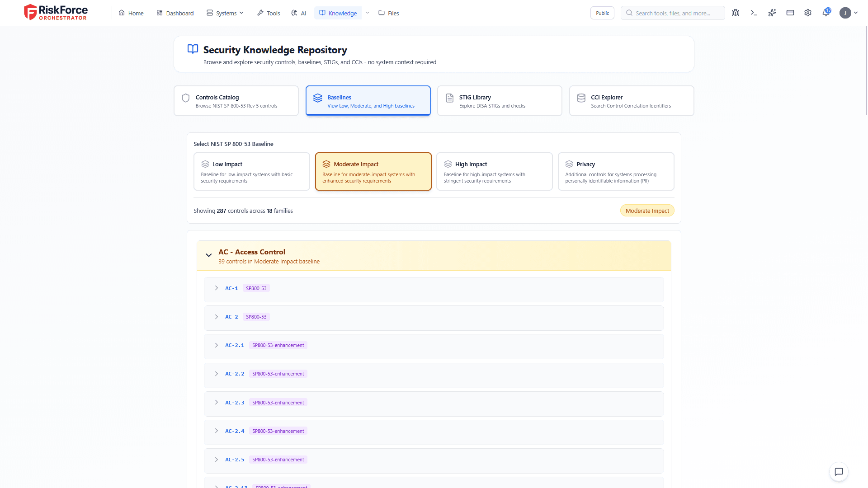Open the STIG Library card
The height and width of the screenshot is (488, 868).
[x=499, y=100]
